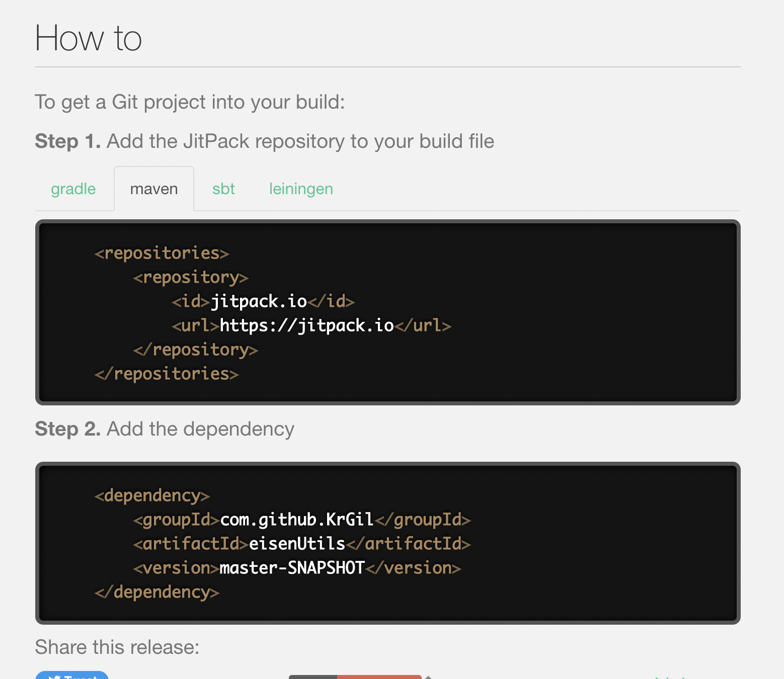Click the https://jitpack.io url line

pyautogui.click(x=311, y=325)
